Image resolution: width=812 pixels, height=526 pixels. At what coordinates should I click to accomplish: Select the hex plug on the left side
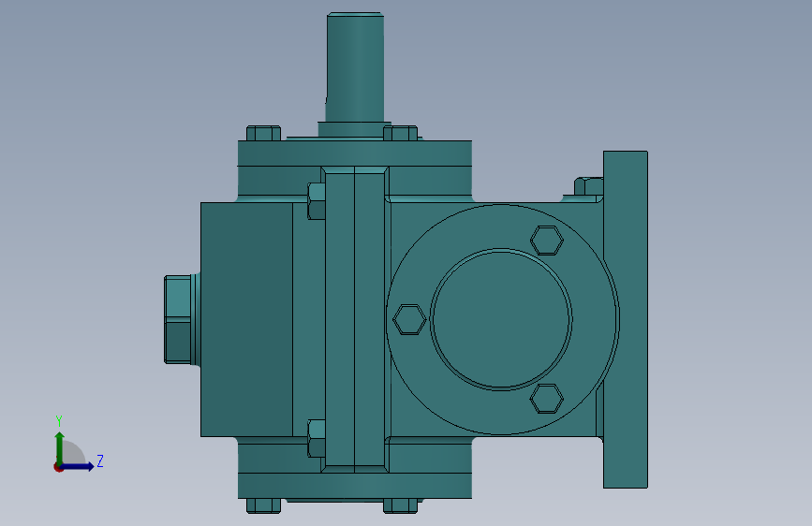tap(180, 319)
